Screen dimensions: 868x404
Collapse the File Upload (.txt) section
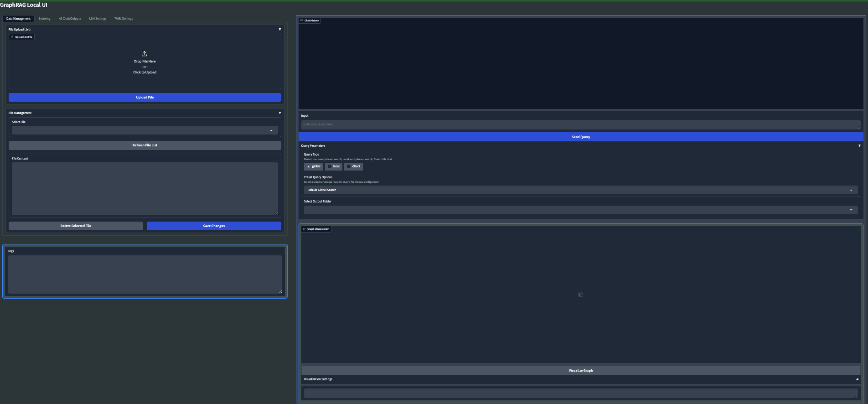pos(280,29)
